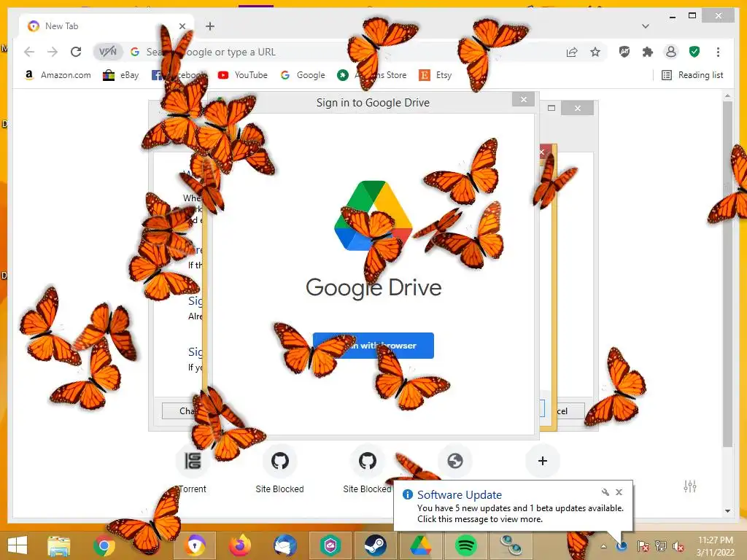Open the share page icon in address bar
Image resolution: width=747 pixels, height=560 pixels.
click(572, 52)
